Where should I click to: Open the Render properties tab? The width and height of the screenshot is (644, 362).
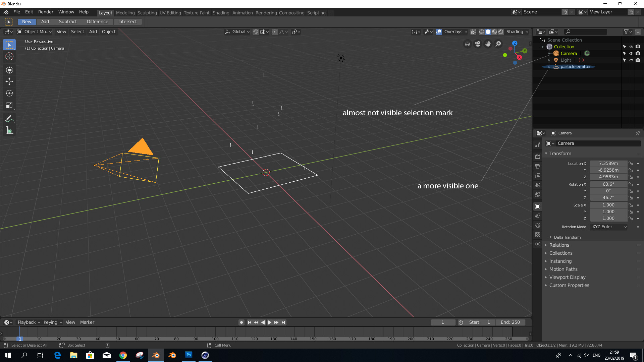538,157
